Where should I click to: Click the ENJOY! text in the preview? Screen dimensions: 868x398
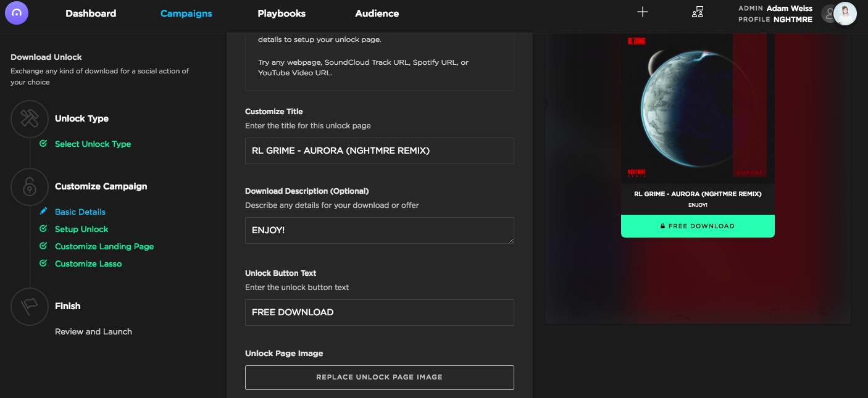pyautogui.click(x=698, y=205)
